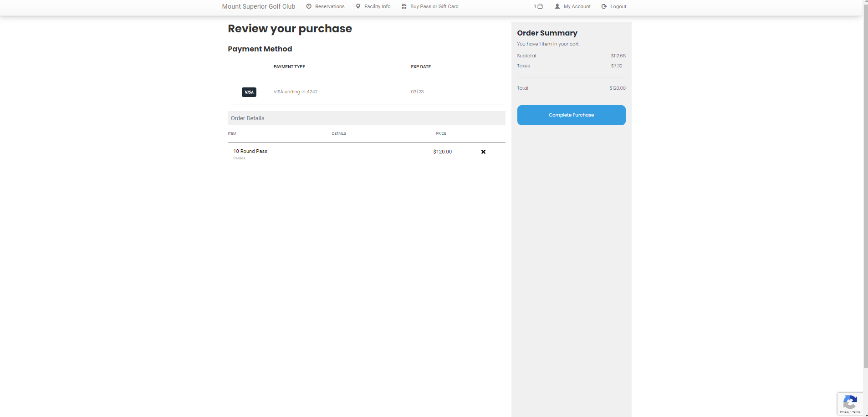Click 'You have 1 item in your cart'
868x417 pixels.
coord(548,44)
